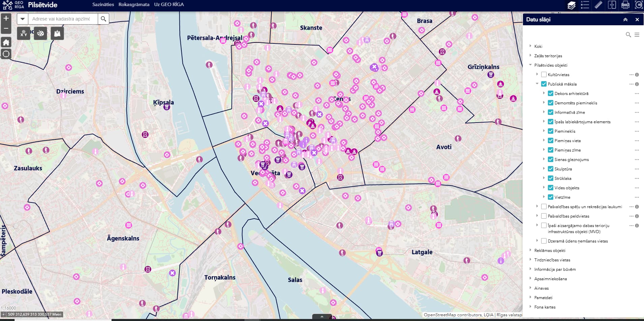Return map to home extent
The image size is (644, 321).
[6, 42]
